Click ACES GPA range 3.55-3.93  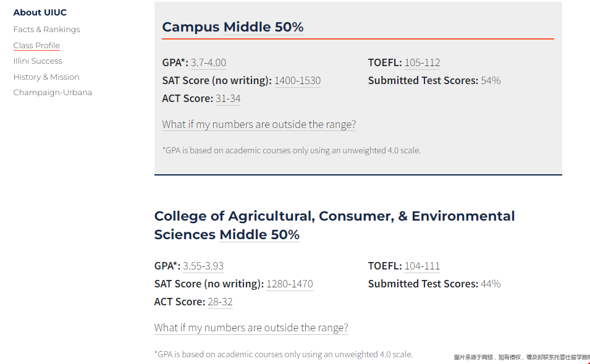click(203, 266)
